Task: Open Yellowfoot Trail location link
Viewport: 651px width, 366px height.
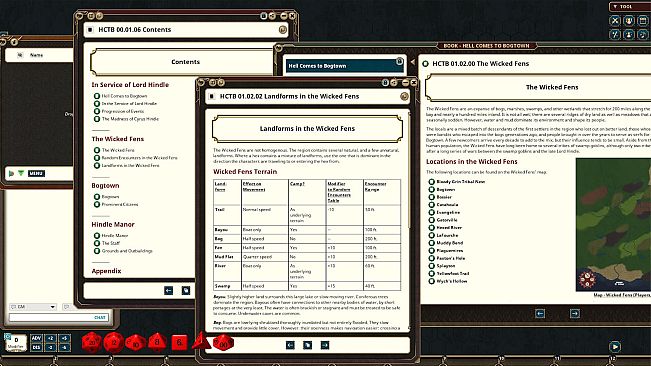Action: [453, 273]
